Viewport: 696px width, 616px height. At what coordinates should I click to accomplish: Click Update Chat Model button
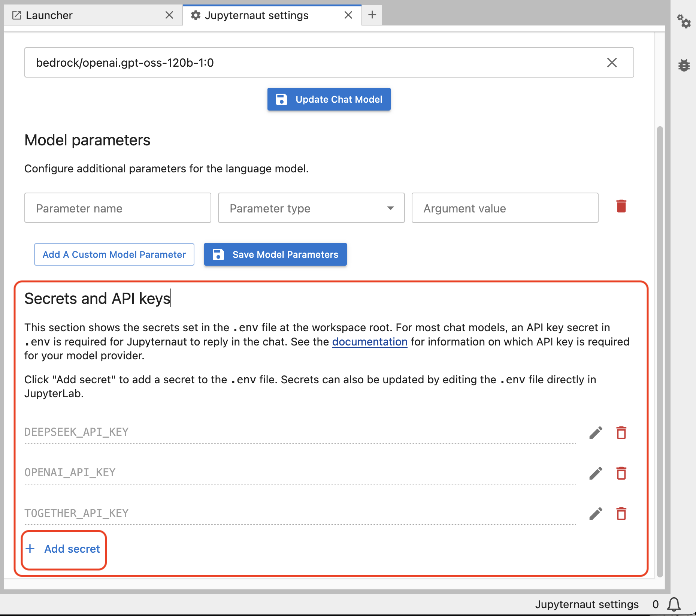(x=329, y=99)
